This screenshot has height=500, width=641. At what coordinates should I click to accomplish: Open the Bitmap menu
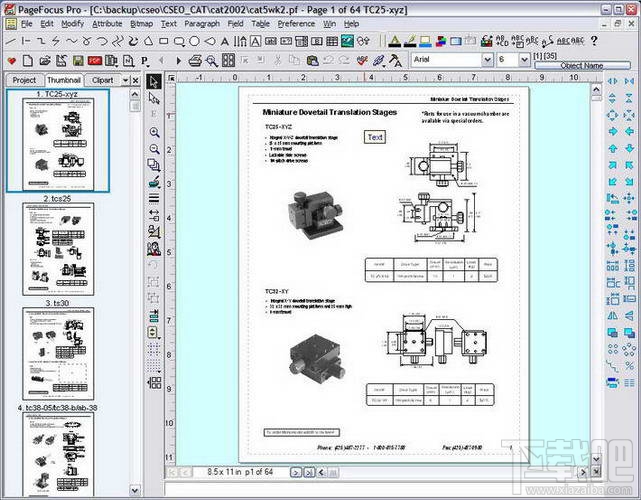point(141,24)
